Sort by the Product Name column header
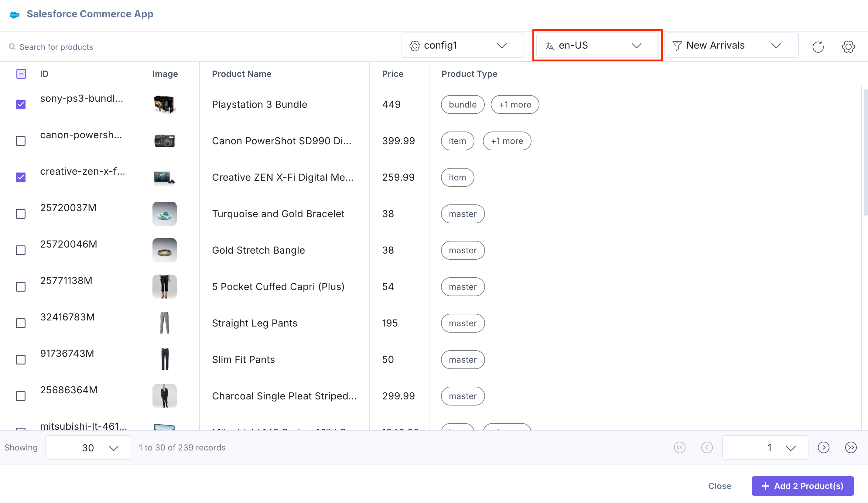 (x=241, y=74)
